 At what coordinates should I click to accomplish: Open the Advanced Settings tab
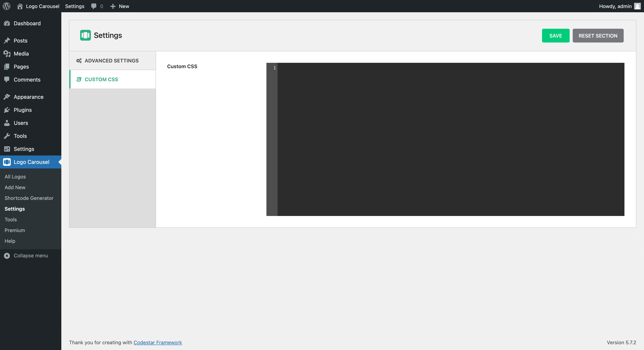point(112,61)
